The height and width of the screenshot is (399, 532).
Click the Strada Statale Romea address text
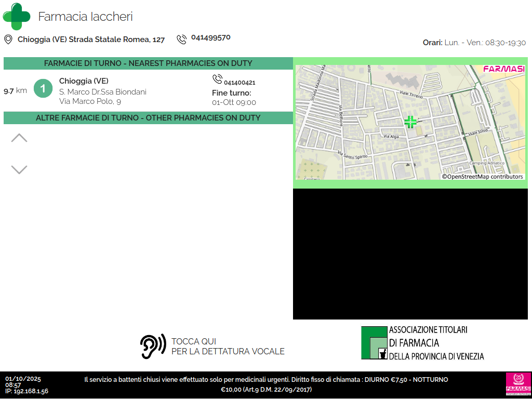coord(91,39)
